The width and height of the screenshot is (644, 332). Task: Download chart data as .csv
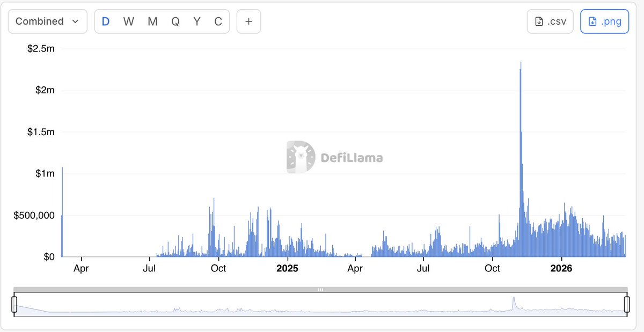(x=550, y=21)
